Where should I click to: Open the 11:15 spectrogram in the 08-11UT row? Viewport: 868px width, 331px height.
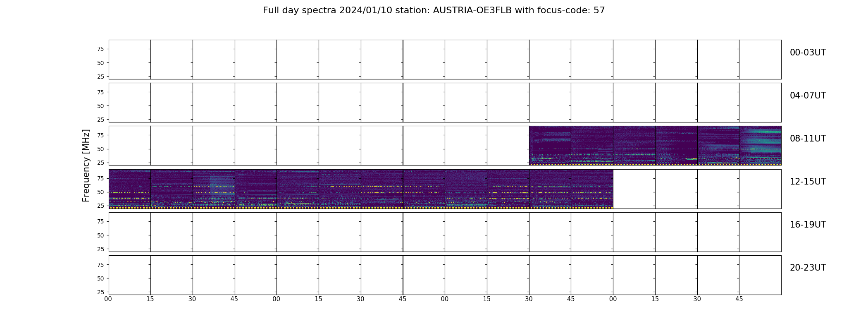point(677,146)
